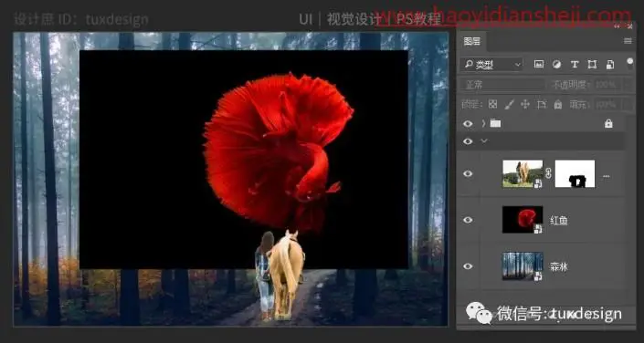Filter layers by adjustment layer icon
Image resolution: width=644 pixels, height=343 pixels.
[x=556, y=65]
